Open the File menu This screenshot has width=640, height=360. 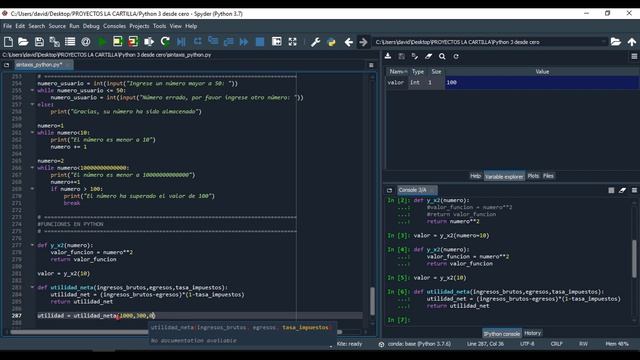click(7, 26)
